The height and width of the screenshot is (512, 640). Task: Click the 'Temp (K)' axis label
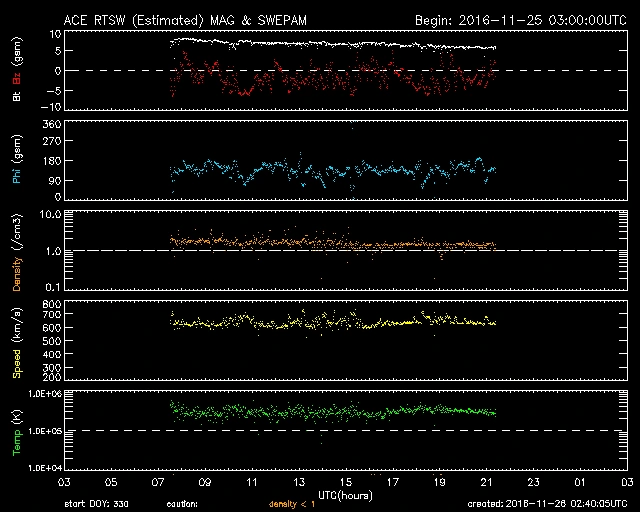[17, 432]
